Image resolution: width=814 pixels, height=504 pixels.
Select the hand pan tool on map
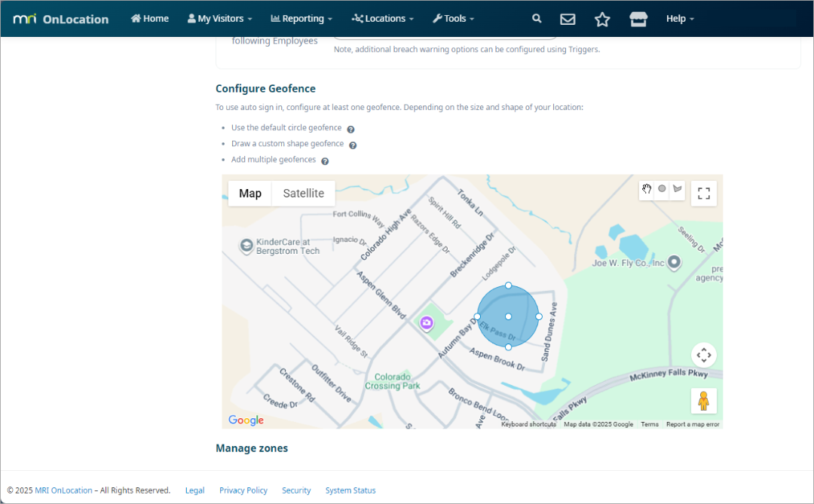[x=647, y=189]
